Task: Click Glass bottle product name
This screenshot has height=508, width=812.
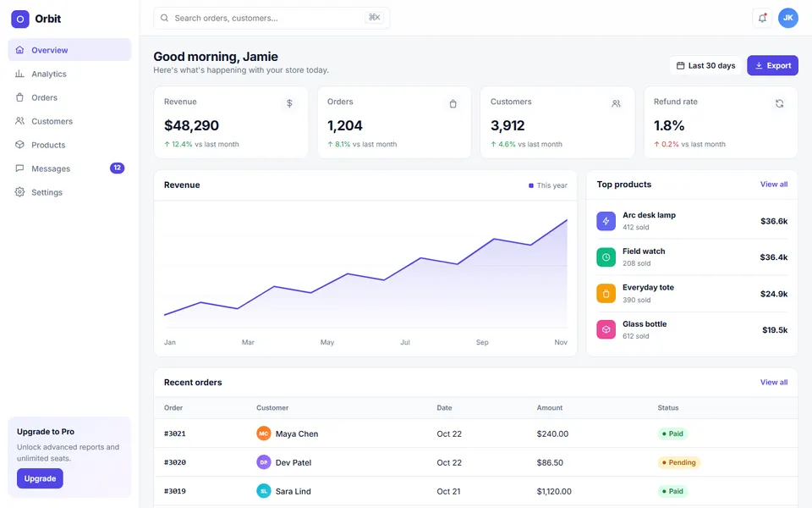Action: [x=645, y=324]
